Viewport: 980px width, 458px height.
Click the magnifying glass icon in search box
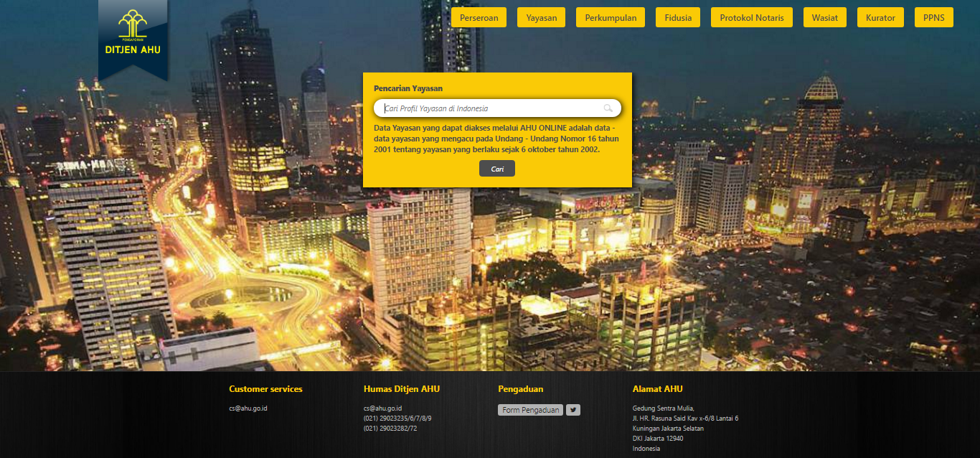tap(608, 108)
